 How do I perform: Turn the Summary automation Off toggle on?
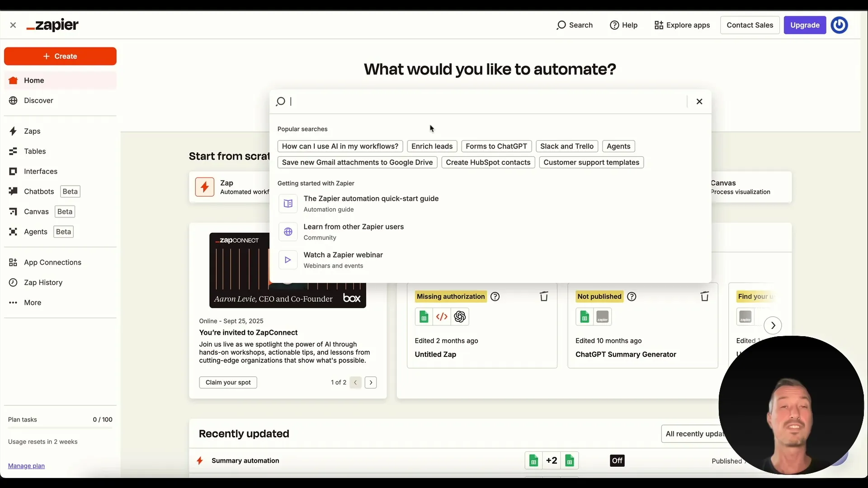[617, 460]
